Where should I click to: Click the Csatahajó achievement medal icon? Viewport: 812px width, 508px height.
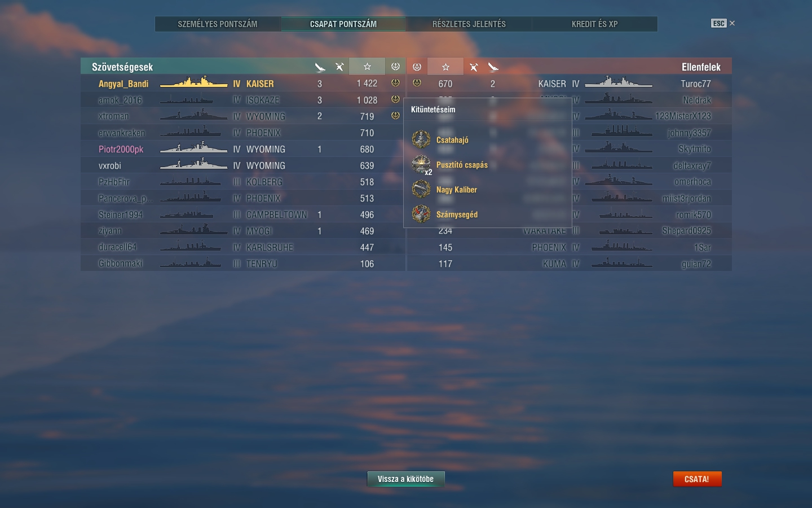coord(421,139)
